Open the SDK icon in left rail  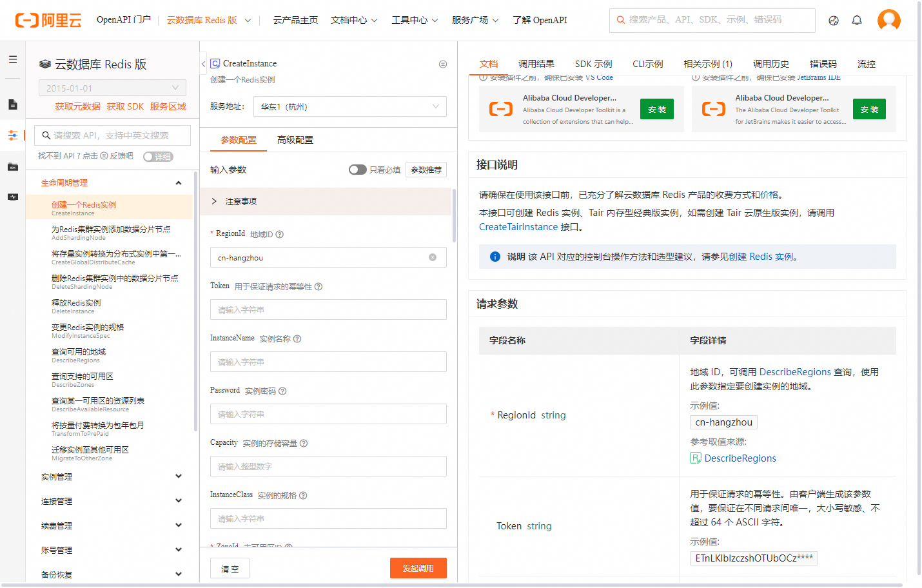(13, 167)
